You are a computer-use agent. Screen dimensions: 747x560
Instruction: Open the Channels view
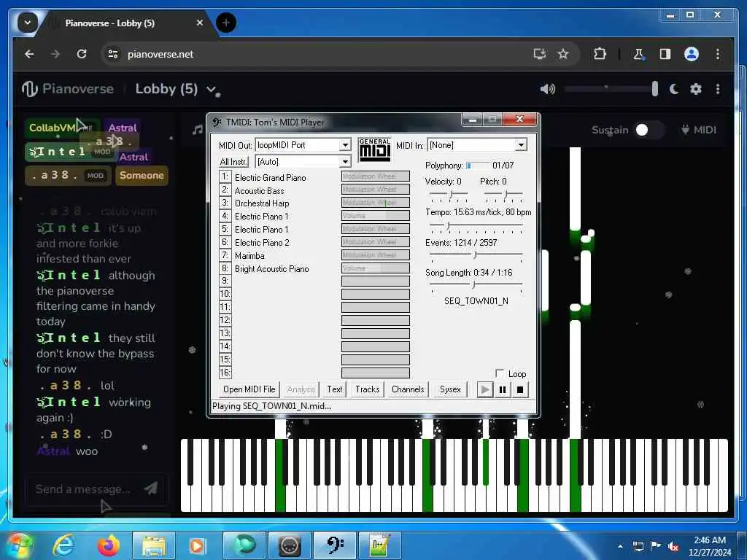408,389
